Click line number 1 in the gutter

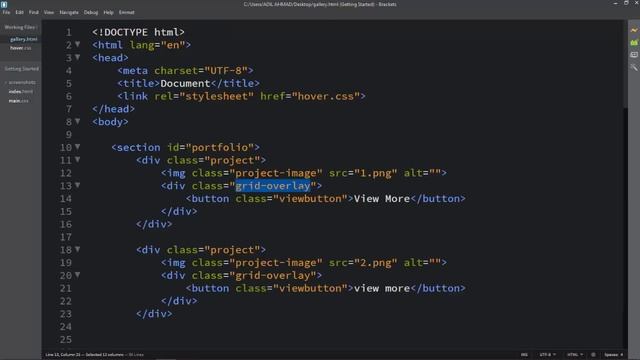tap(69, 32)
